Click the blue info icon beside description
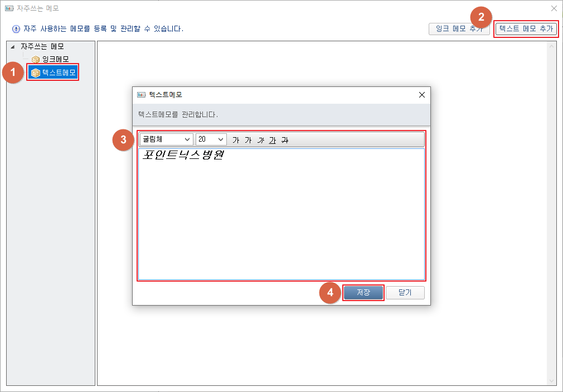Image resolution: width=563 pixels, height=392 pixels. (16, 29)
